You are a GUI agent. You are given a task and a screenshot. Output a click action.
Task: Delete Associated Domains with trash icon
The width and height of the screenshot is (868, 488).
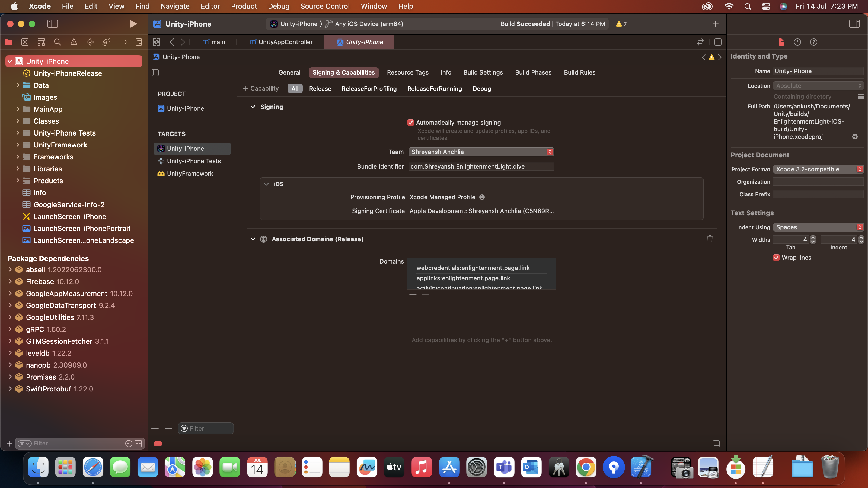pos(710,239)
